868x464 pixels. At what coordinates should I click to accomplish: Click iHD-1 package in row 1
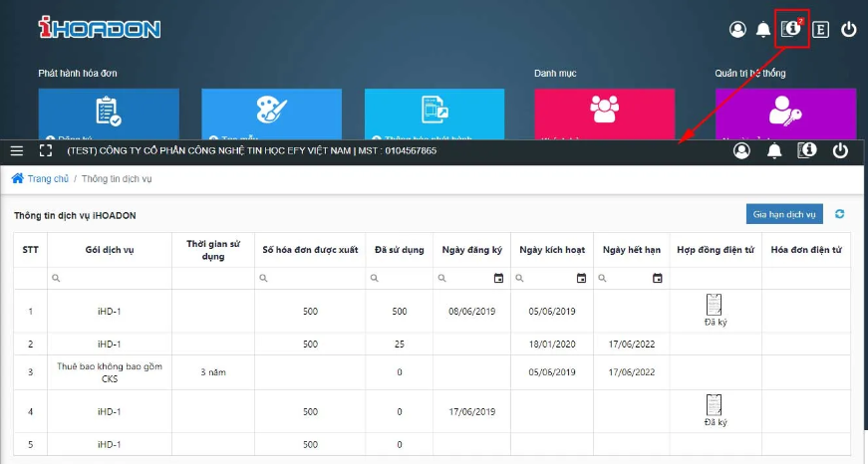[109, 312]
